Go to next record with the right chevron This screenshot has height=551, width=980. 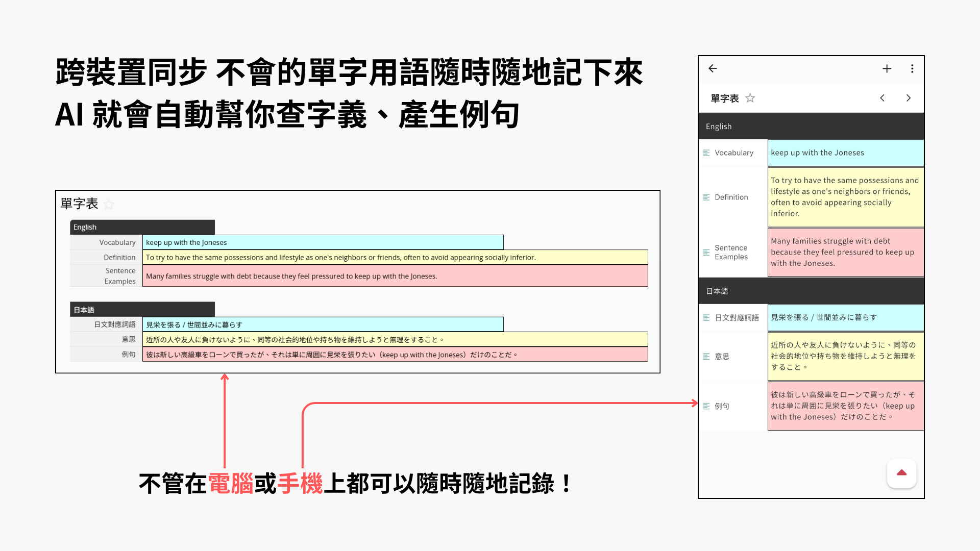point(909,98)
